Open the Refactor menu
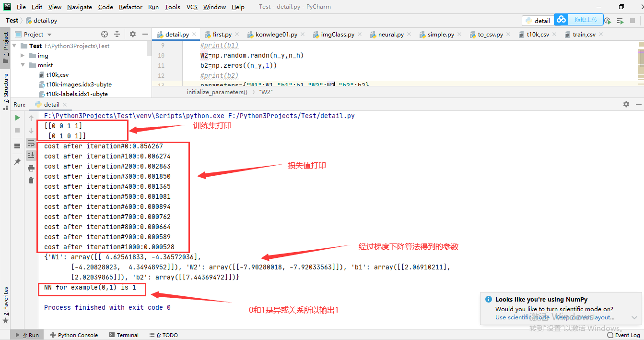Viewport: 644px width, 340px height. coord(130,7)
